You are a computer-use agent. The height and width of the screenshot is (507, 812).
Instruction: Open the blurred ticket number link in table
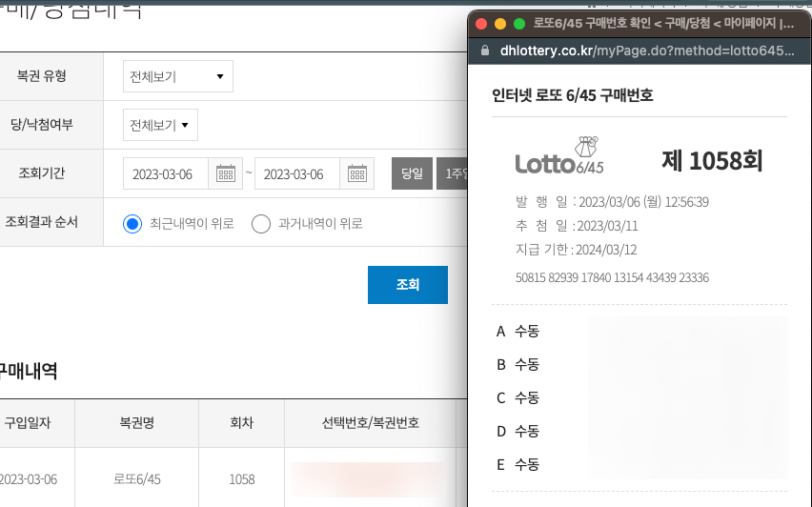click(369, 479)
